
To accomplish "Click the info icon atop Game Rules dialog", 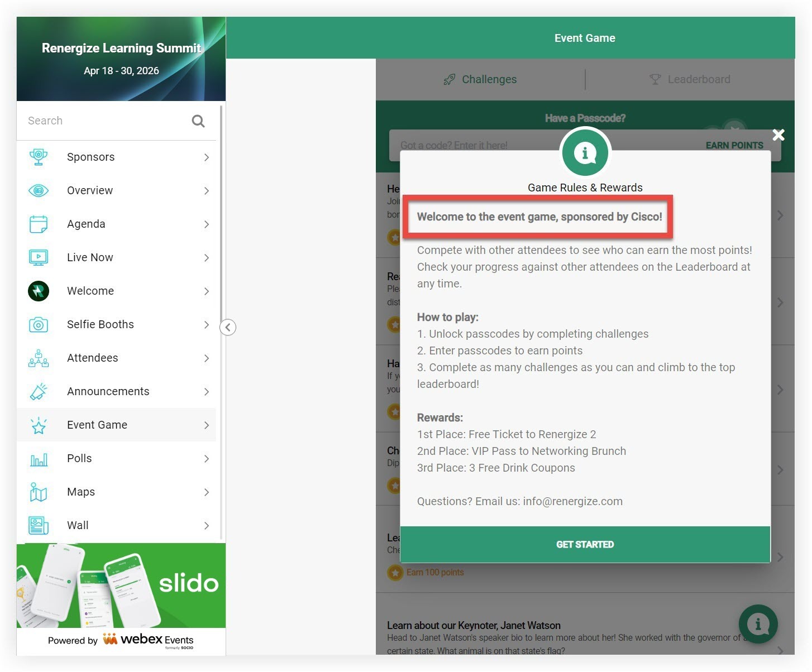I will pos(585,152).
